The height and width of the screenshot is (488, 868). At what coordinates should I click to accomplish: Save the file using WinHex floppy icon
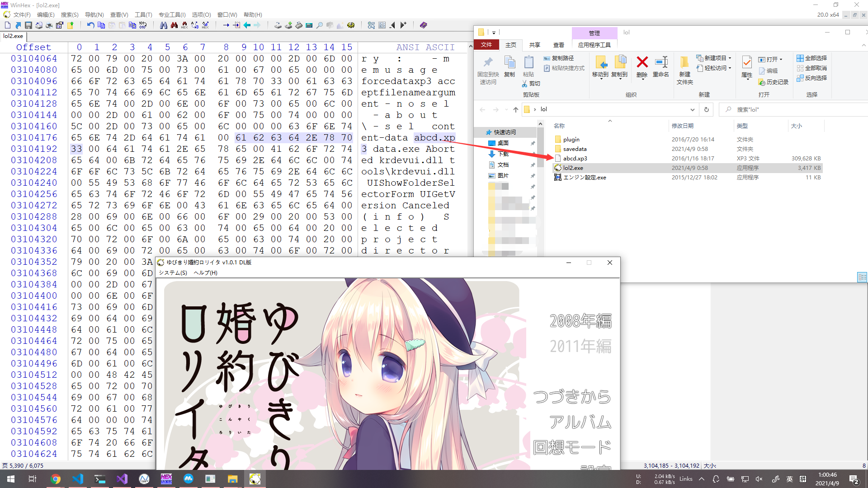click(x=28, y=25)
